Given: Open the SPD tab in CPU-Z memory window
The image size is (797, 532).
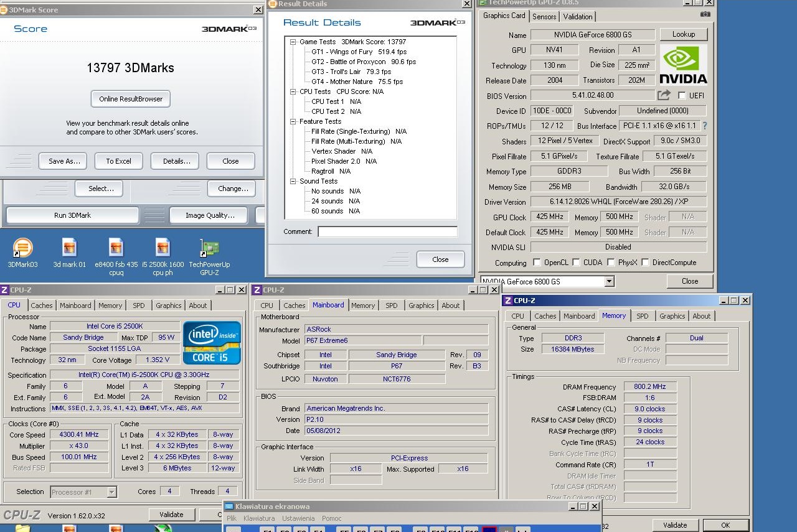Looking at the screenshot, I should point(642,316).
